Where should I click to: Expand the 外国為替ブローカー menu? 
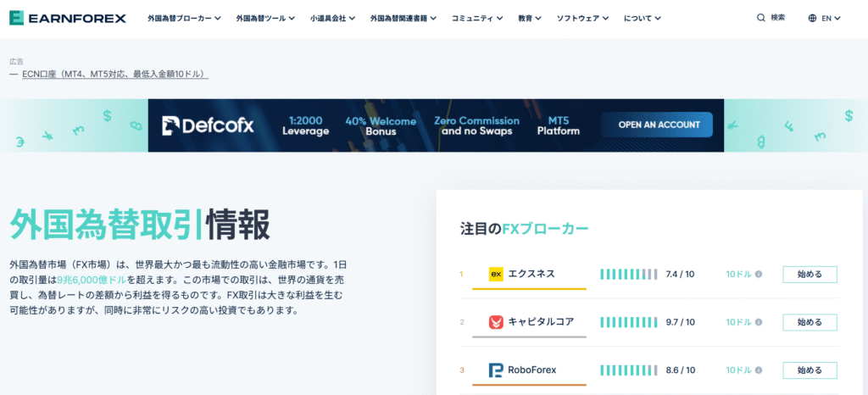[184, 19]
